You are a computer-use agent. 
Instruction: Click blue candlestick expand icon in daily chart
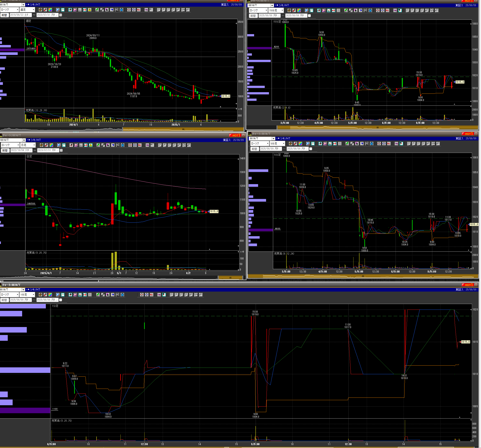pos(135,145)
